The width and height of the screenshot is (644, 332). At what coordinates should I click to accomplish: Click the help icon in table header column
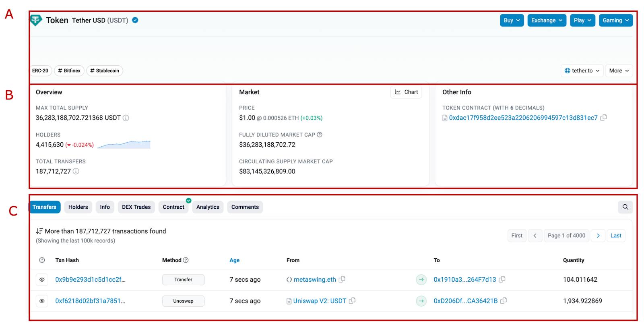(42, 260)
